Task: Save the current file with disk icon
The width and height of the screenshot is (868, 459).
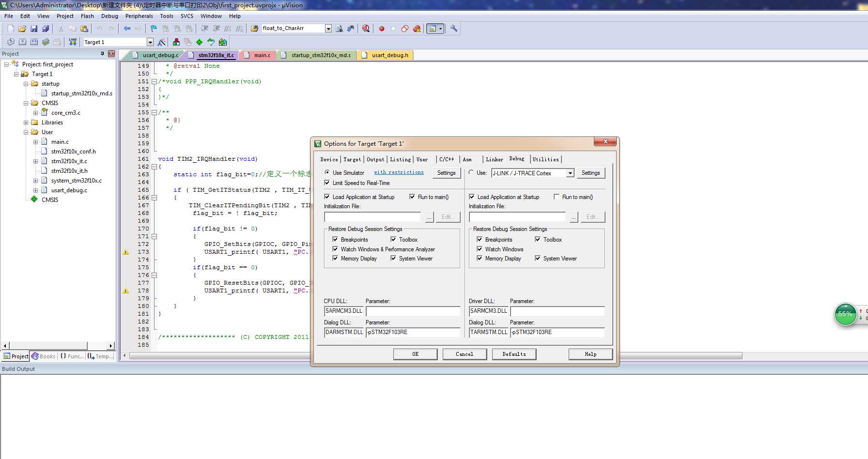Action: [x=34, y=29]
